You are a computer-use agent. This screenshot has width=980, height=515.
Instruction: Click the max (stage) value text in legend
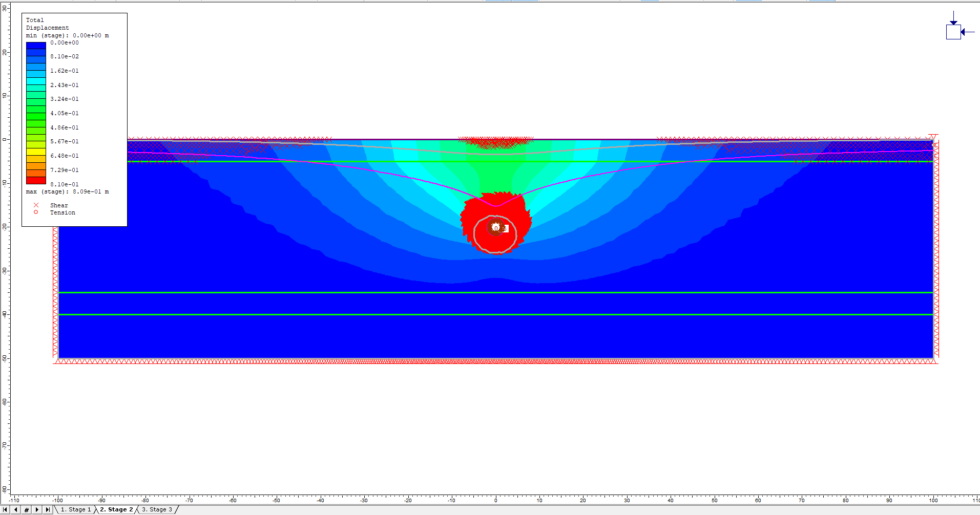[67, 191]
